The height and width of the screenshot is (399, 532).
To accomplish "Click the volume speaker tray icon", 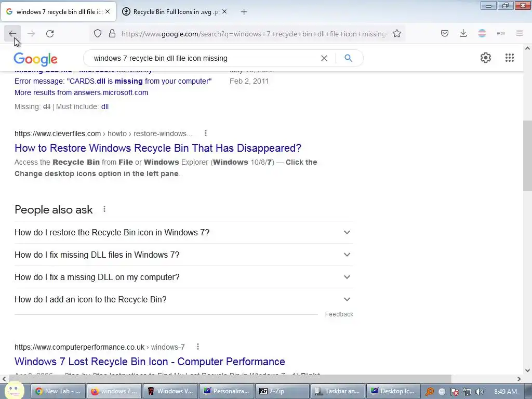I will tap(479, 392).
